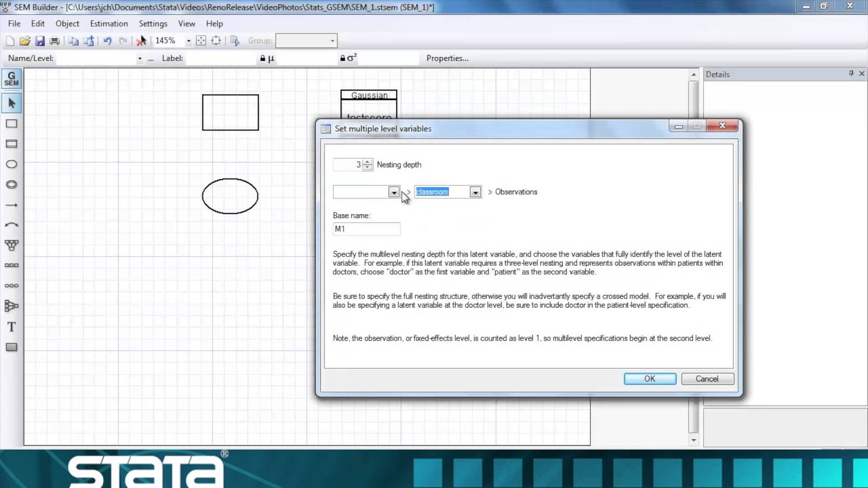Screen dimensions: 868x488
Task: Copy selection with the Copy icon
Action: 73,41
